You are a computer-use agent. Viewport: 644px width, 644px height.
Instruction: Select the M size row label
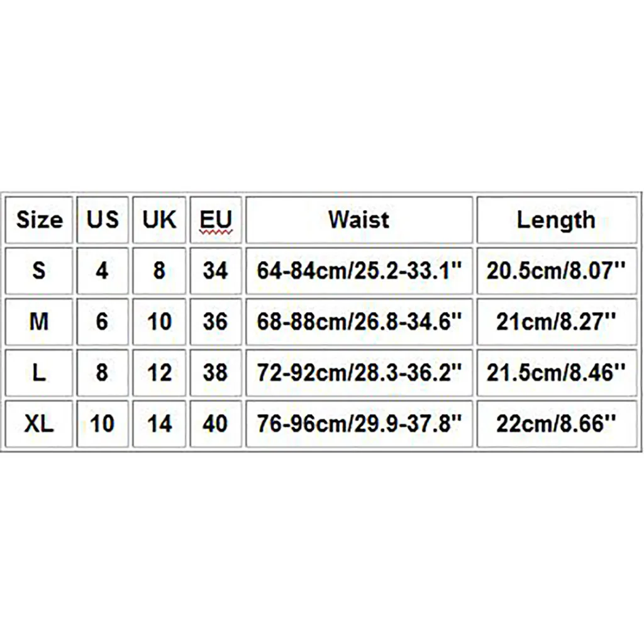(40, 322)
